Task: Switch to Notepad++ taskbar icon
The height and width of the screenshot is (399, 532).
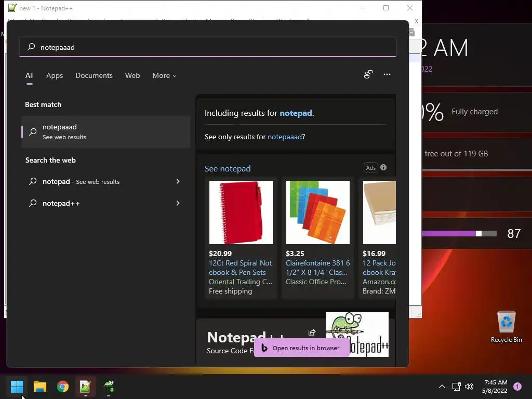Action: [x=85, y=387]
